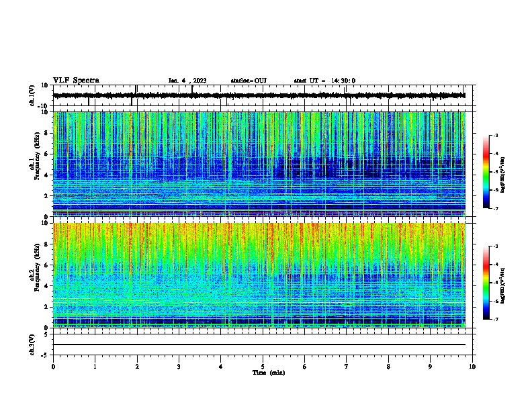Click the "Time (min)" axis label
The image size is (532, 411).
click(269, 373)
